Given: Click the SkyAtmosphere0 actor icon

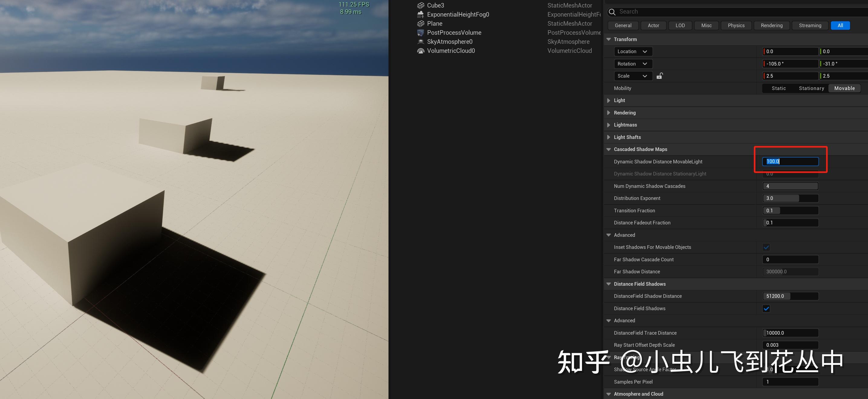Looking at the screenshot, I should tap(421, 42).
